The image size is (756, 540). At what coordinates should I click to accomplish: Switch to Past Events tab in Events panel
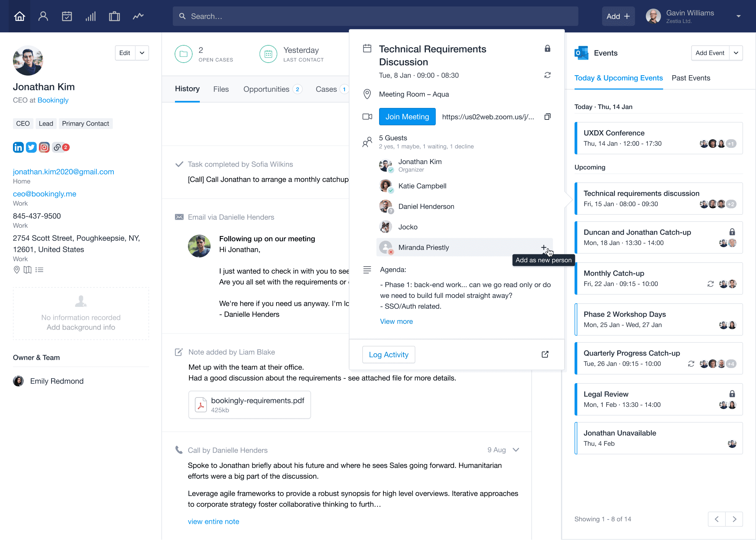[692, 78]
